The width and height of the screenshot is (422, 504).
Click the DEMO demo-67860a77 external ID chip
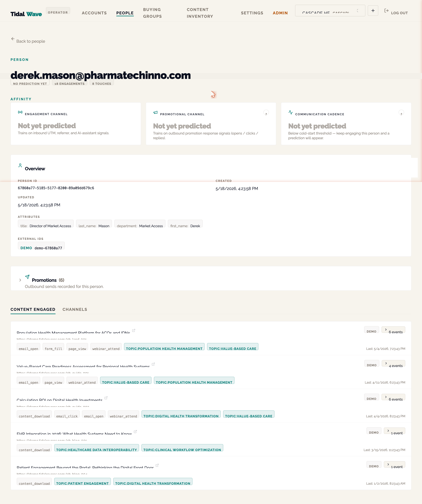(41, 246)
